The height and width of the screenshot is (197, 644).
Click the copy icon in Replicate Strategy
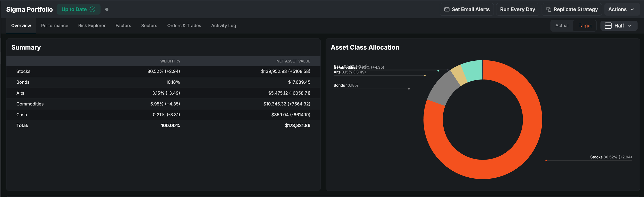(549, 9)
